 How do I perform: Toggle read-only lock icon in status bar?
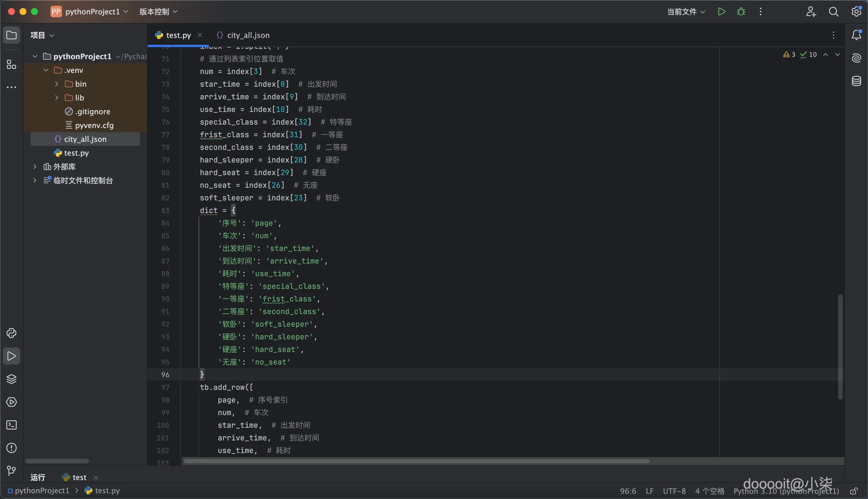854,491
